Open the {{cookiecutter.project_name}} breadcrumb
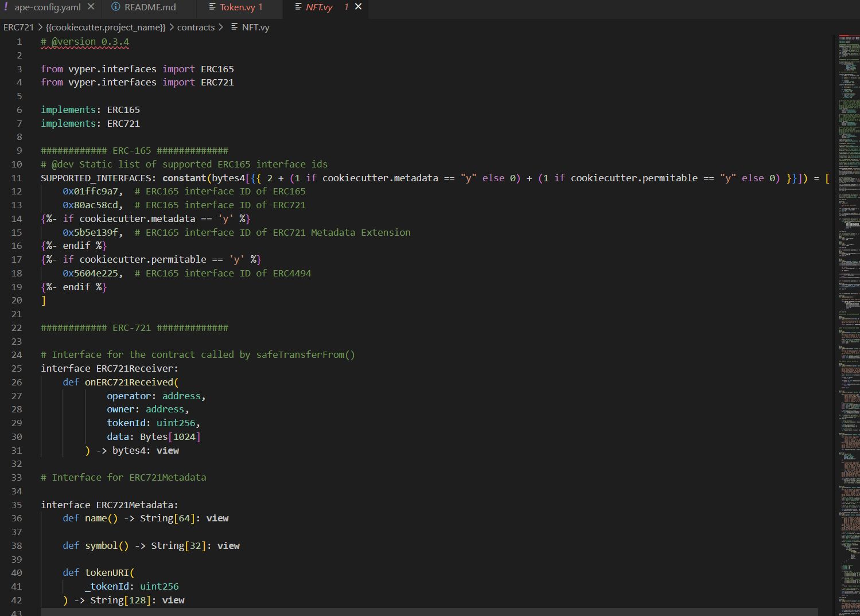860x616 pixels. click(x=106, y=27)
